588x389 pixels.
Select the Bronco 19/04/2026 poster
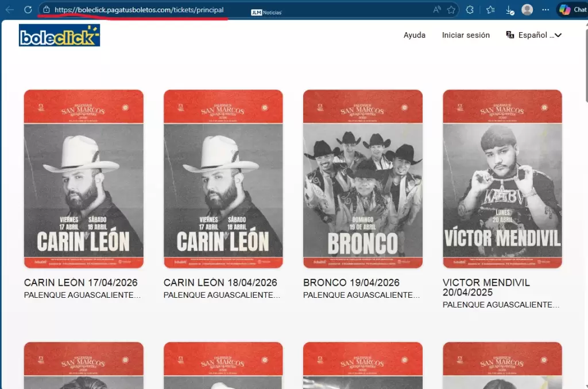362,178
